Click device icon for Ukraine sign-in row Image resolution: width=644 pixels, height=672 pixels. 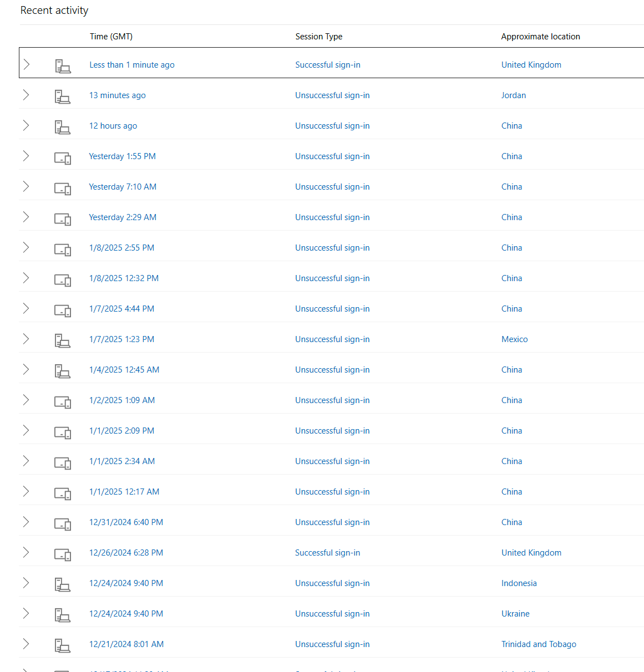click(63, 615)
